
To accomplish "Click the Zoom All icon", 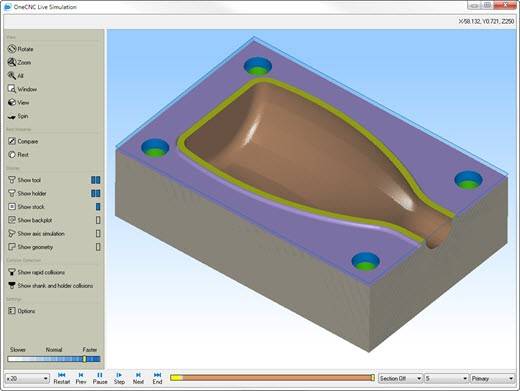I will click(12, 76).
